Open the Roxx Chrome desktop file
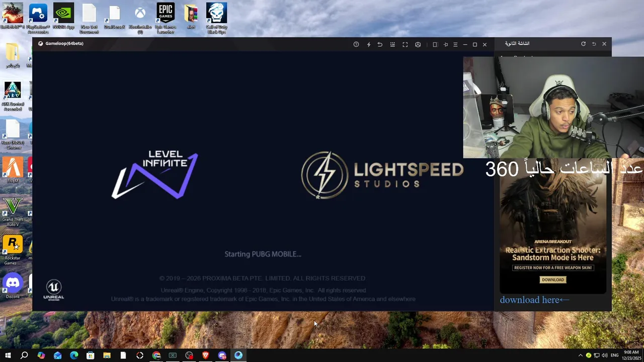644x362 pixels. pos(13,135)
